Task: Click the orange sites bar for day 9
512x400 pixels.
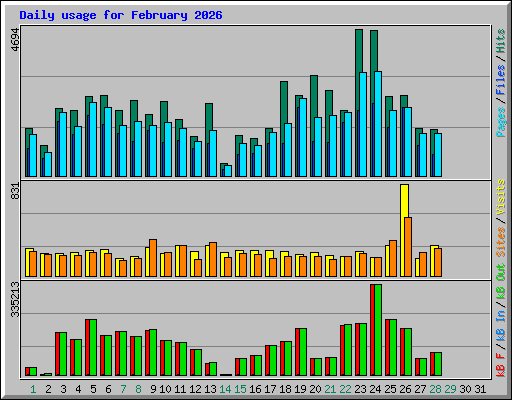Action: point(153,258)
